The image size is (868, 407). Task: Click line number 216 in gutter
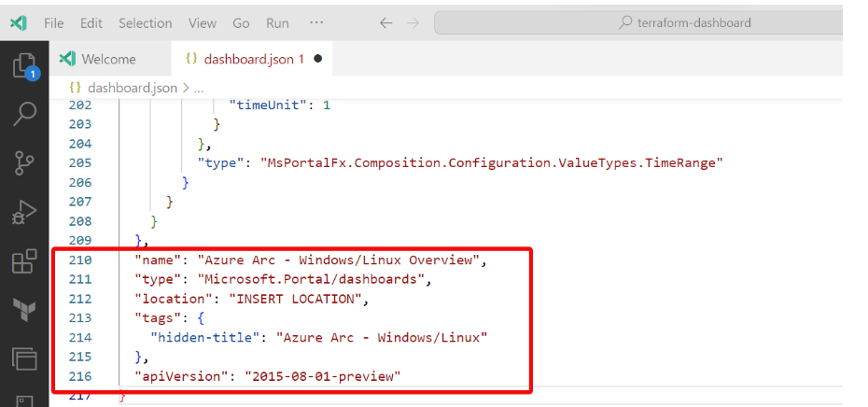click(80, 376)
